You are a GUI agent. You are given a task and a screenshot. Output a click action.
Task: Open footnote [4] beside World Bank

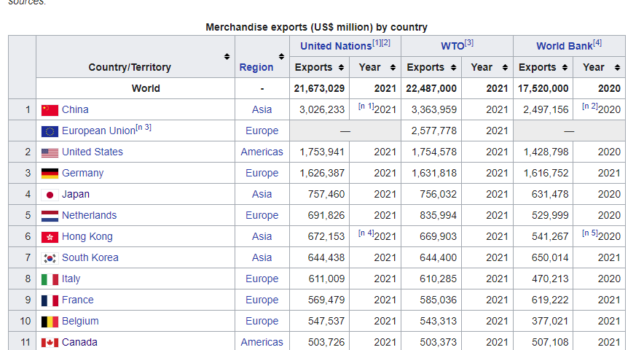click(x=597, y=43)
